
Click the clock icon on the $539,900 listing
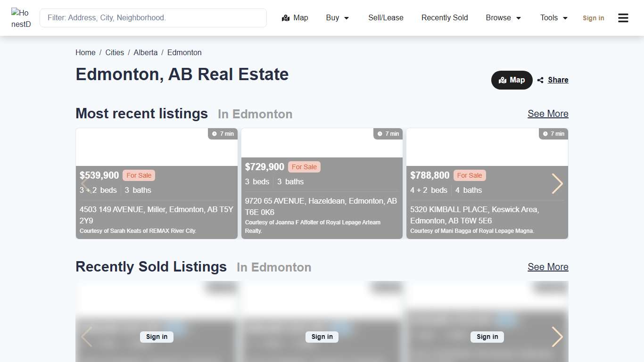(215, 133)
